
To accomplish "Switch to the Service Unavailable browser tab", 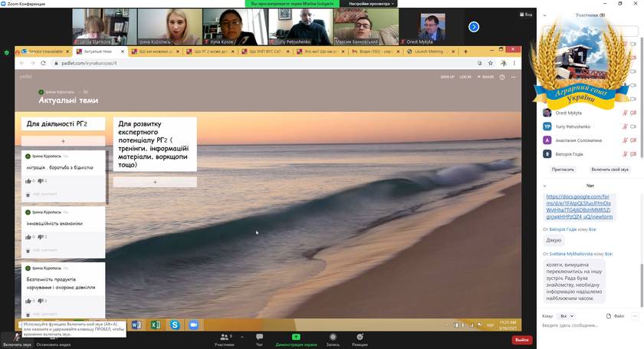I will (44, 51).
